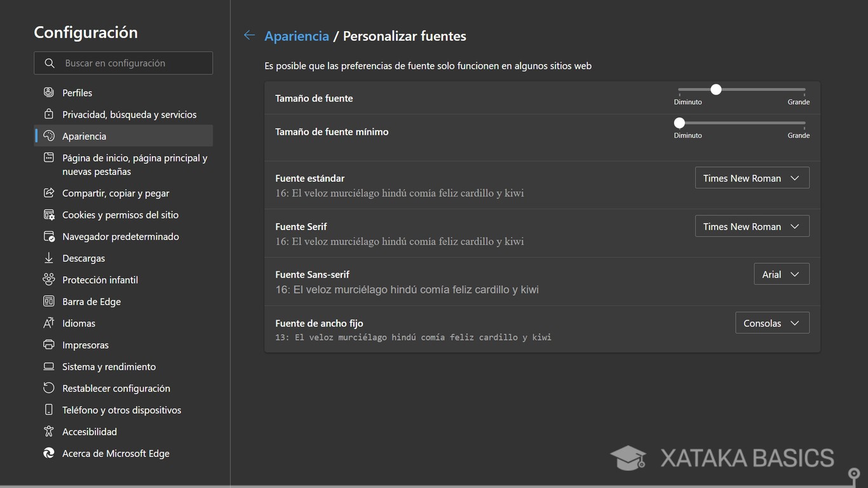Open Sistema y rendimiento settings

tap(109, 366)
